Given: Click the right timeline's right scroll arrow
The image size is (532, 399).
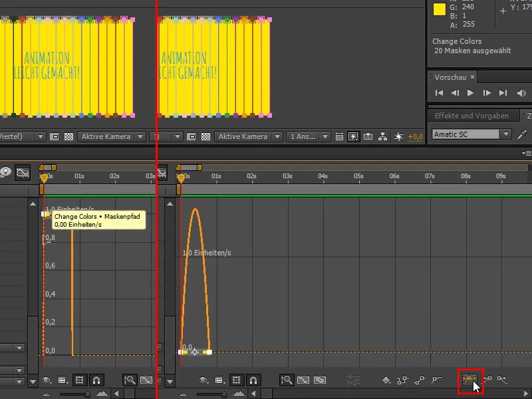Looking at the screenshot, I should point(526,394).
